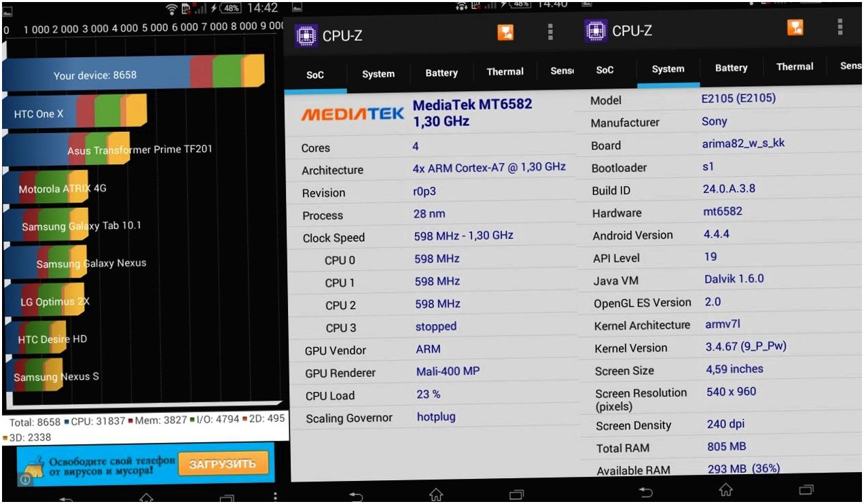Tap the GPU Vendor value ARM
The image size is (864, 504).
click(429, 349)
